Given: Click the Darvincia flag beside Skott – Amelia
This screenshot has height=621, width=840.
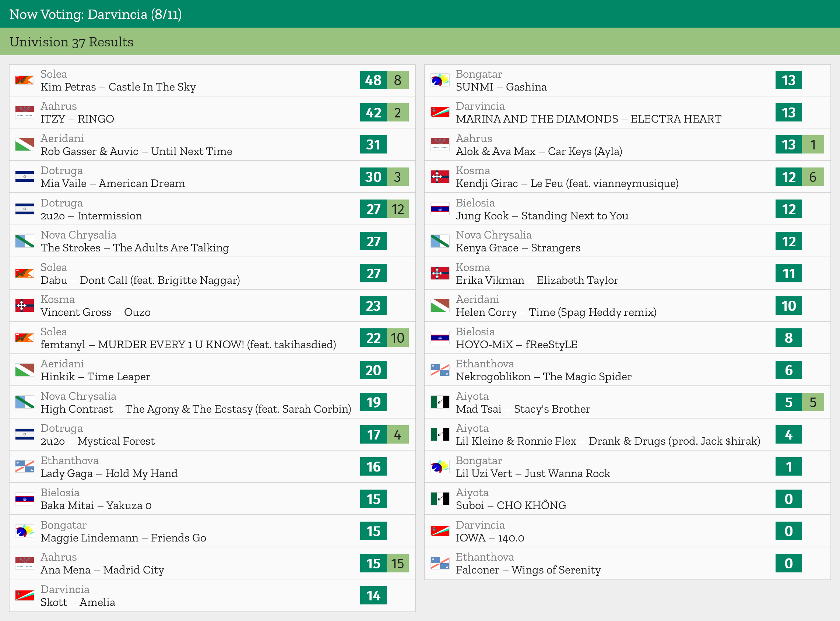Looking at the screenshot, I should pyautogui.click(x=24, y=596).
